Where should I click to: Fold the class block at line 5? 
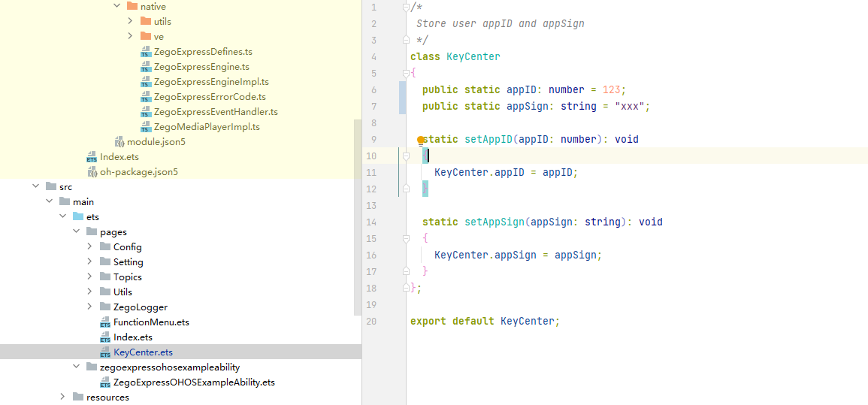tap(407, 73)
